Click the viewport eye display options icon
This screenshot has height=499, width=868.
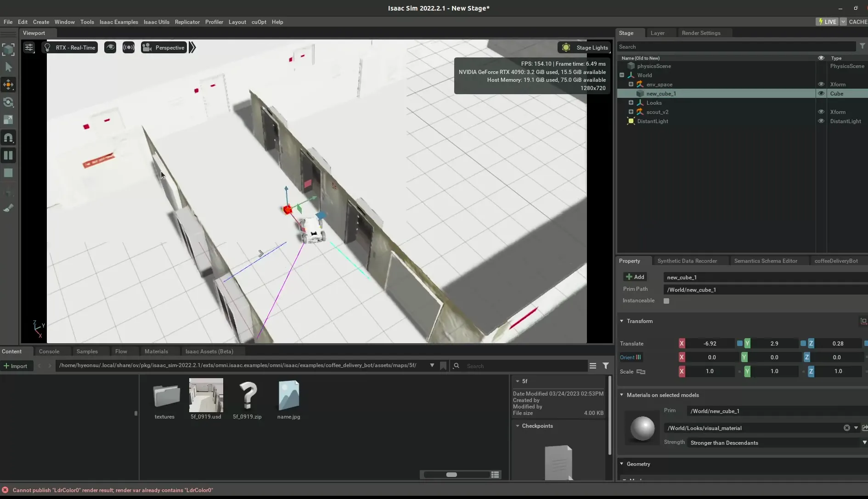110,47
